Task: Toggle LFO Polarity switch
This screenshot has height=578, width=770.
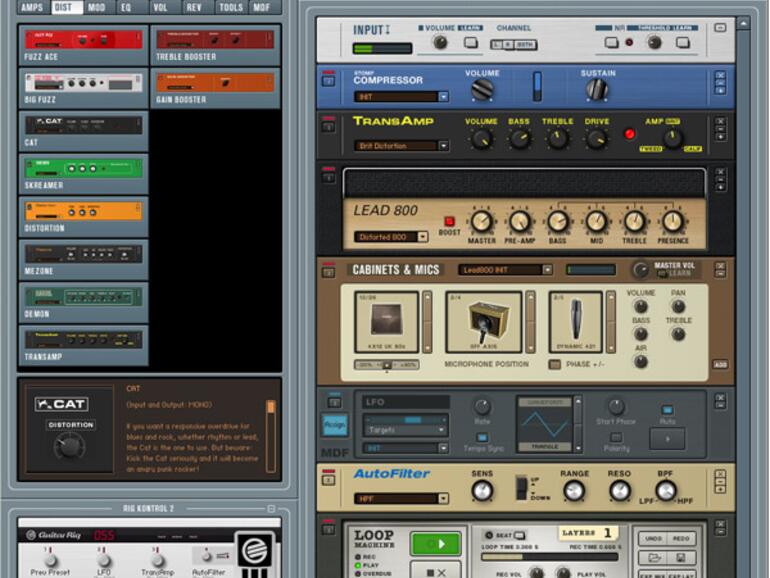Action: click(616, 437)
